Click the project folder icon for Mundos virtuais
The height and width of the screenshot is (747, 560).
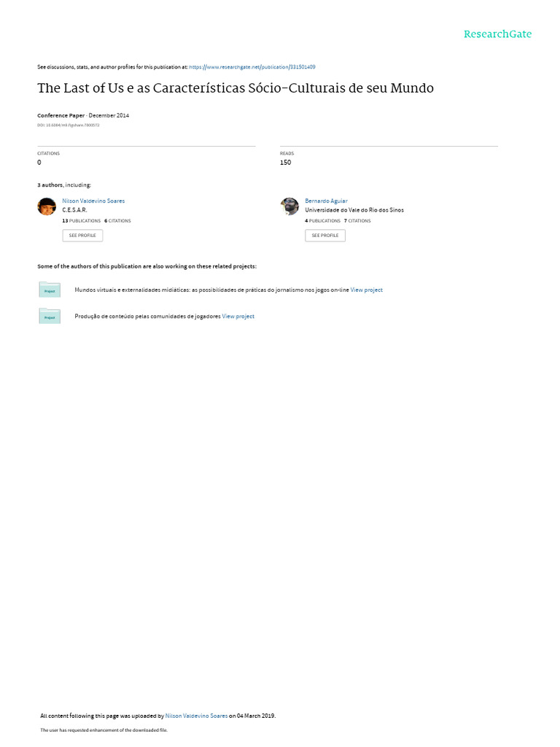click(x=50, y=290)
